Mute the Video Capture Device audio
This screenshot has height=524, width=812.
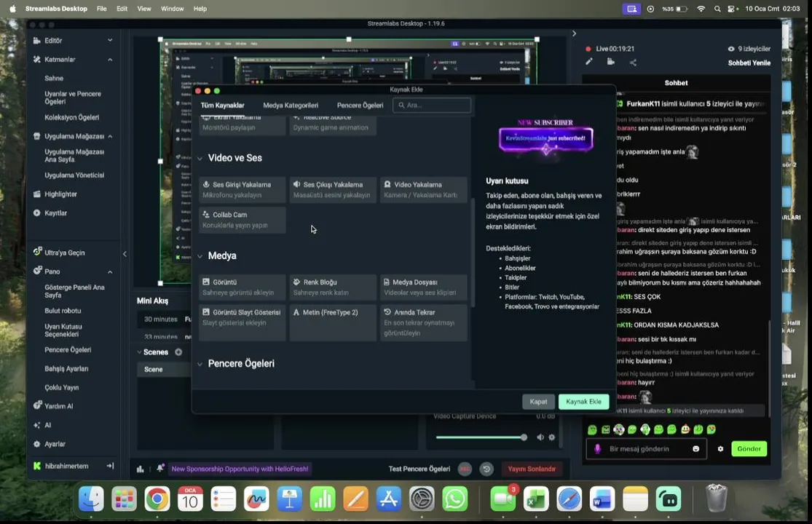click(540, 437)
